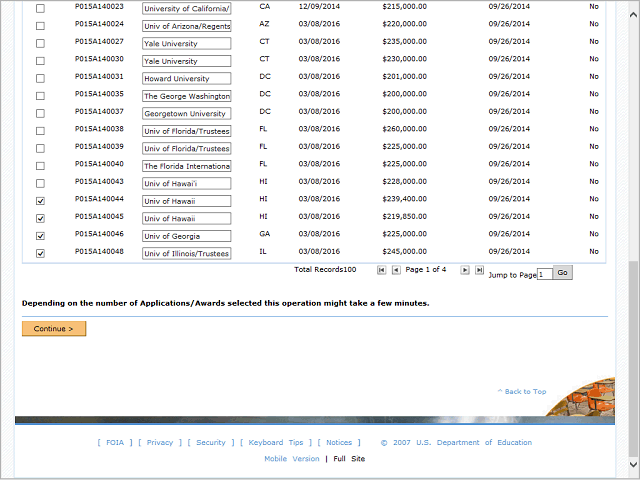Viewport: 640px width, 480px height.
Task: Click award number P015A140048
Action: pyautogui.click(x=99, y=251)
